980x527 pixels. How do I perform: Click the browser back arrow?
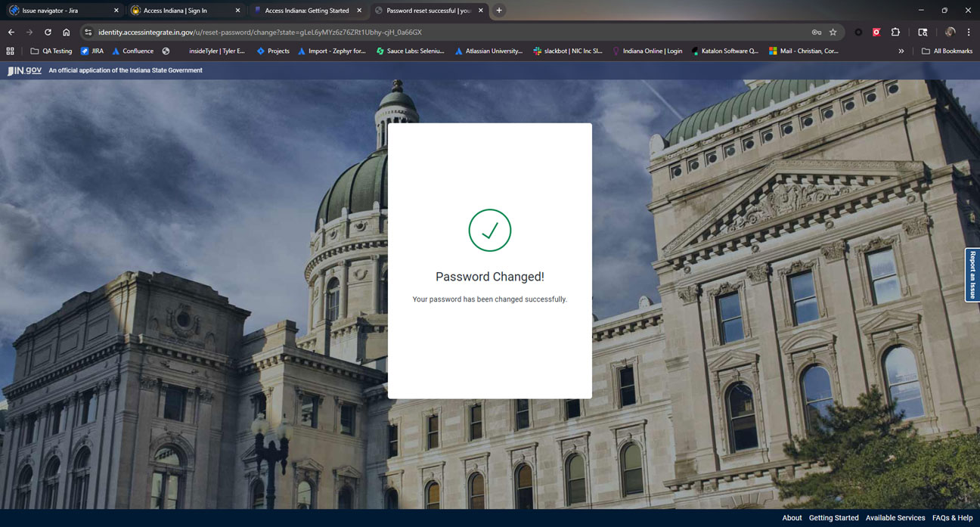coord(11,33)
